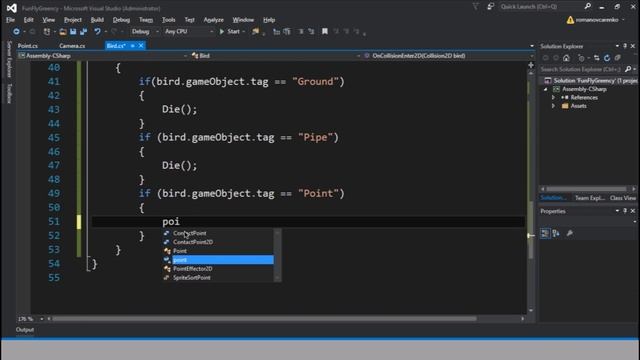Click the Undo arrow icon

97,31
